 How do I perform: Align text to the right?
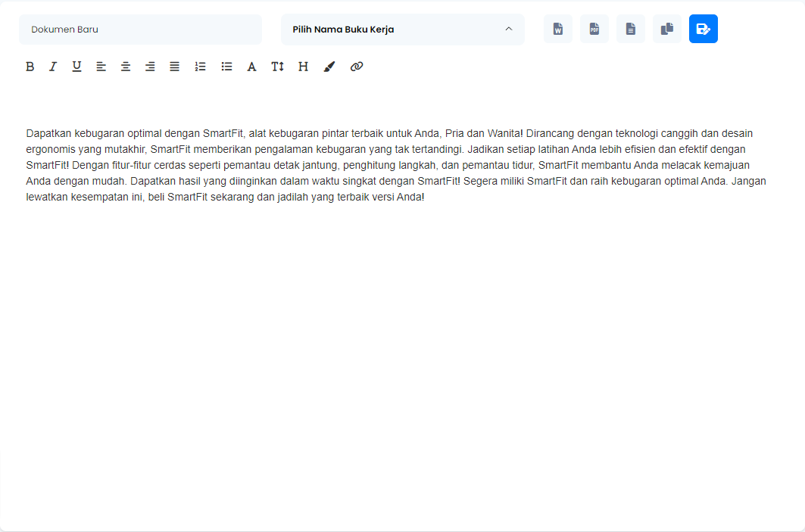(150, 67)
